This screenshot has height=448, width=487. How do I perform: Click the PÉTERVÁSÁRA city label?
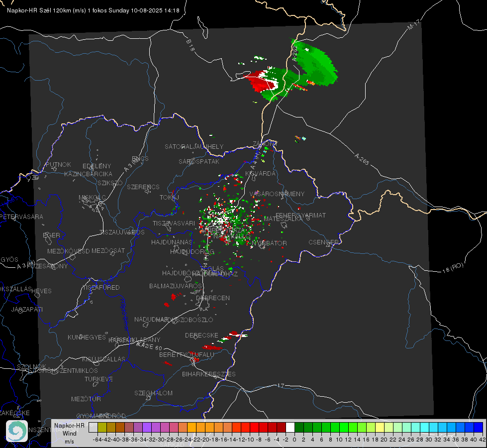[x=21, y=217]
